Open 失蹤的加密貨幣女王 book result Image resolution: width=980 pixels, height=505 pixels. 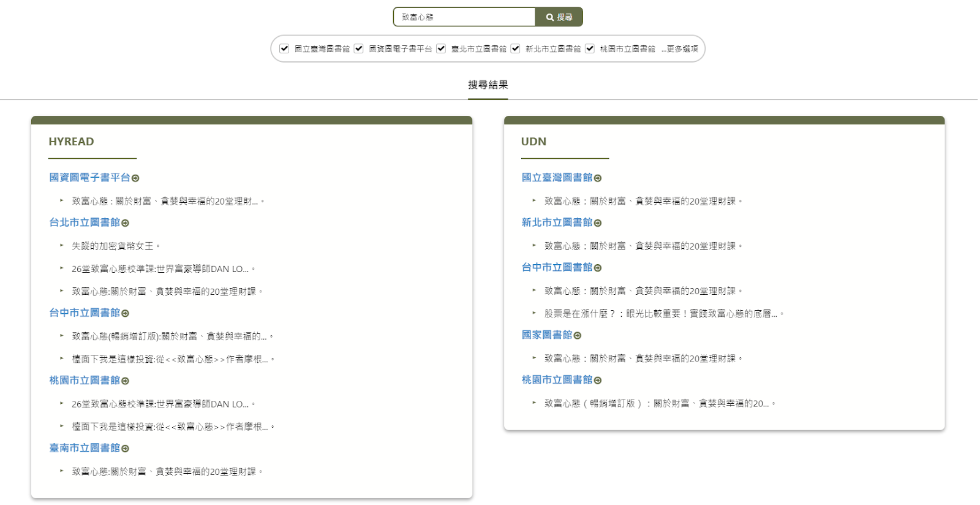[x=113, y=246]
